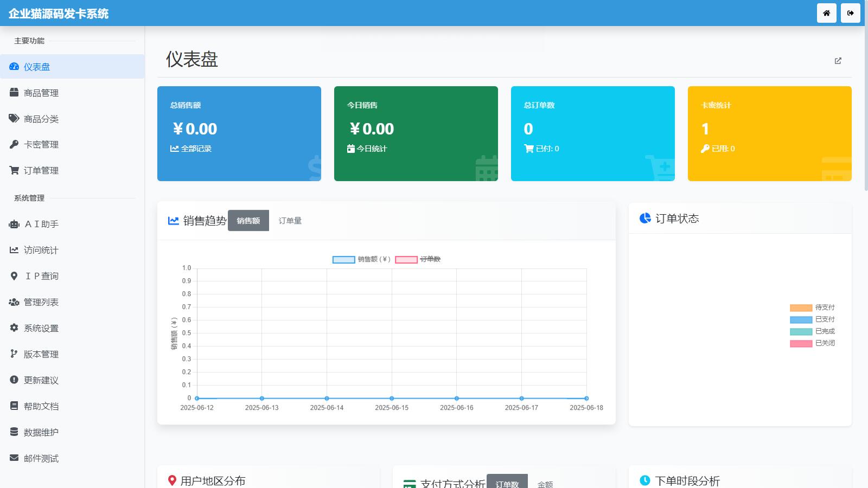This screenshot has height=488, width=868.
Task: Select 版本管理 in the sidebar
Action: (41, 354)
